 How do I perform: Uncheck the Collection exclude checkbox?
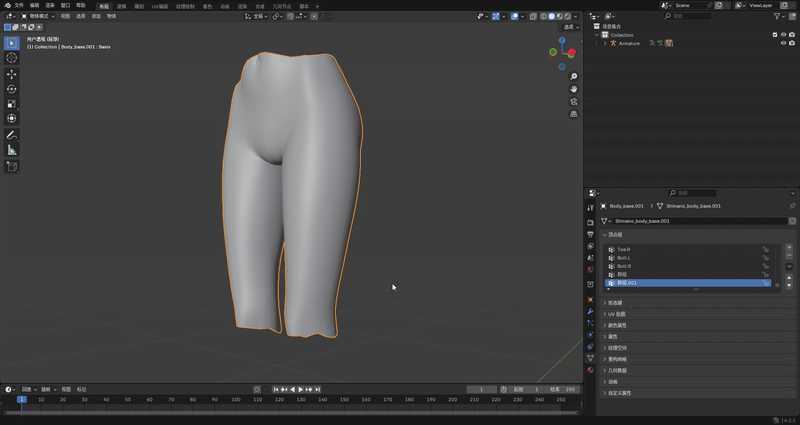coord(775,34)
